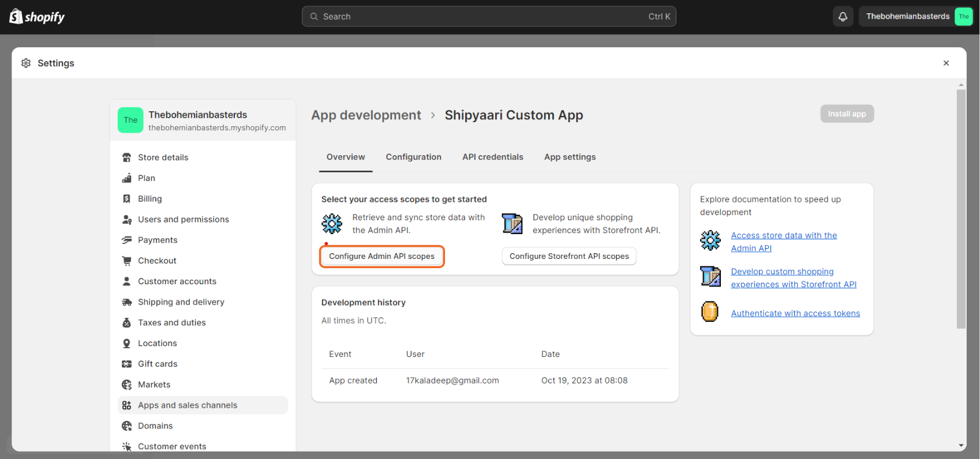Close the Settings panel
The width and height of the screenshot is (980, 459).
coord(946,63)
